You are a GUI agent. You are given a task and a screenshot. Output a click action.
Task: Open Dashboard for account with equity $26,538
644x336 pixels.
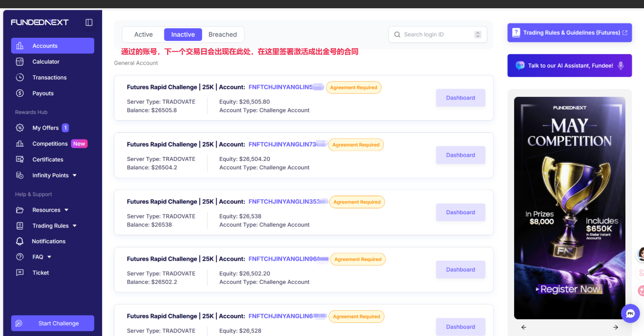coord(461,212)
